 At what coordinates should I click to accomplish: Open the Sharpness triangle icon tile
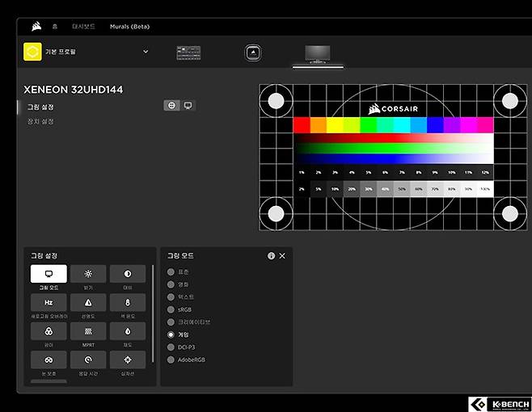click(88, 303)
